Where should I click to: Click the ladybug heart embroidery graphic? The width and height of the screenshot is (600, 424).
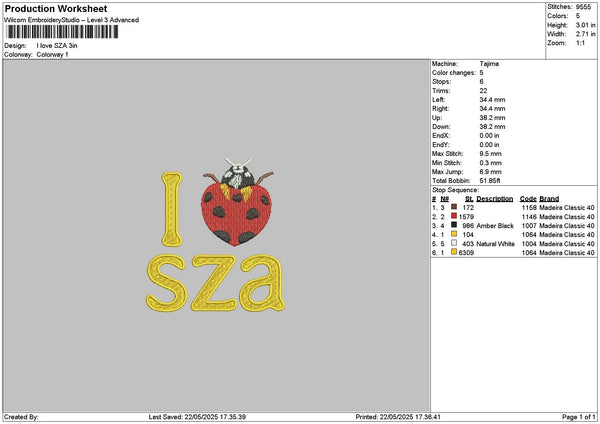(x=237, y=202)
